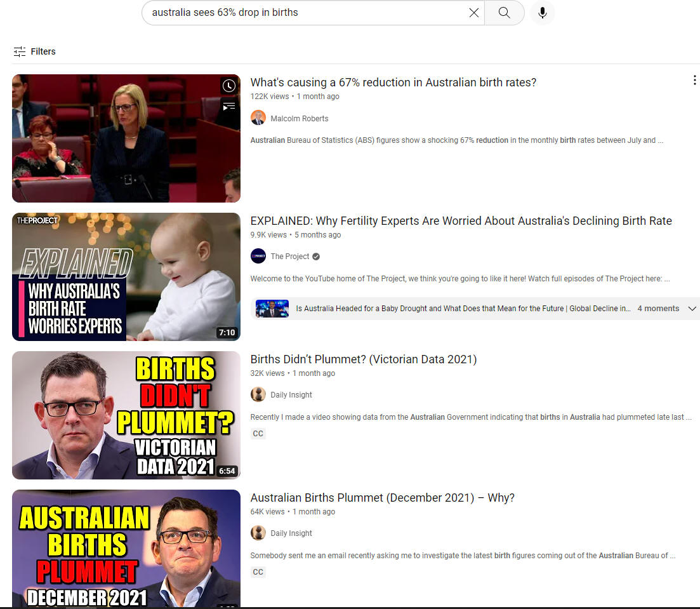The image size is (700, 609).
Task: Open 'Births Didn't Plummet? (Victorian Data 2021)' title
Action: (x=364, y=359)
